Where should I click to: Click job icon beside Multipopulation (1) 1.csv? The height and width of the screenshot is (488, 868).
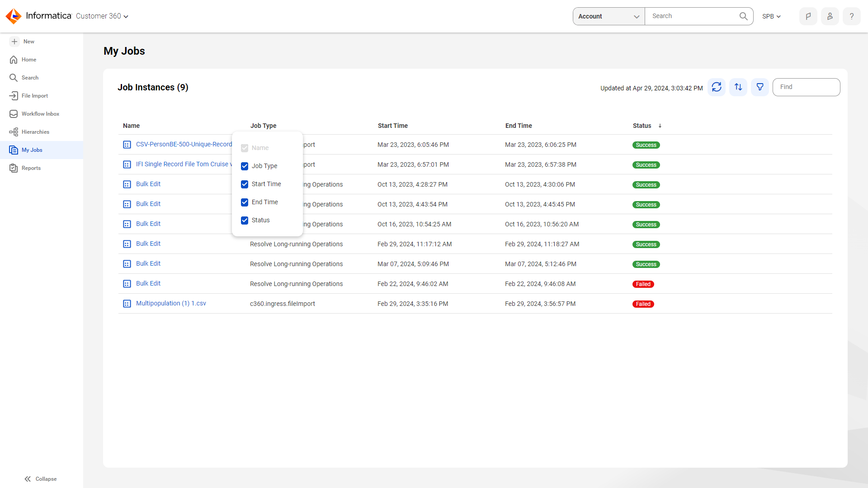coord(127,304)
